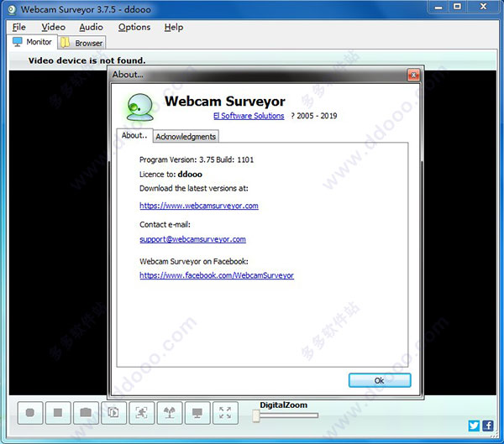Click the Ok button in About dialog
Viewport: 504px width, 444px height.
click(x=380, y=380)
